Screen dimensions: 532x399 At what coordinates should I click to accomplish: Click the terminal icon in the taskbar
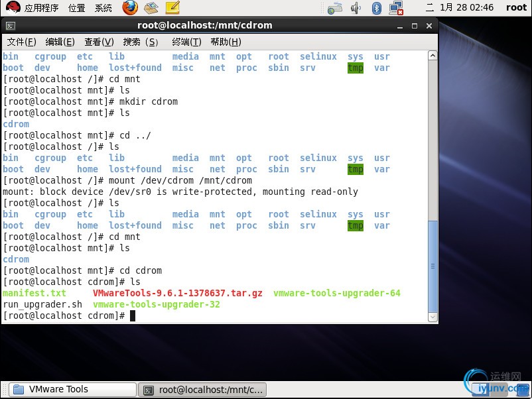(149, 390)
